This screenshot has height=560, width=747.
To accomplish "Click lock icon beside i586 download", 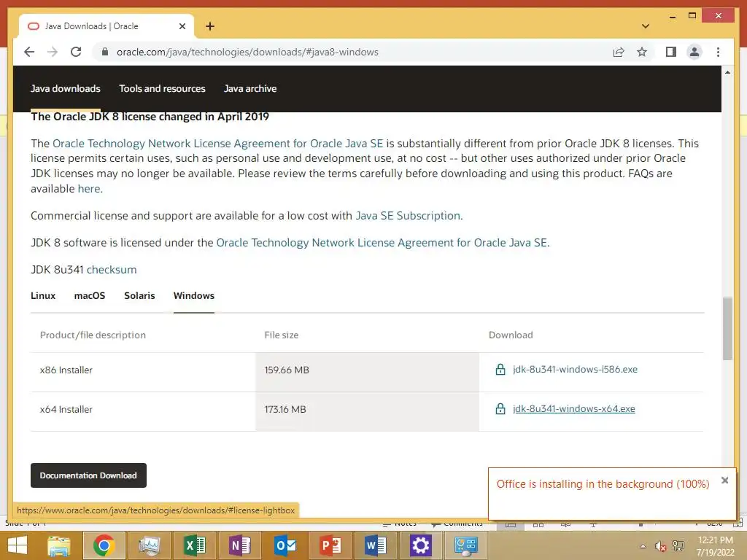I will pyautogui.click(x=500, y=369).
